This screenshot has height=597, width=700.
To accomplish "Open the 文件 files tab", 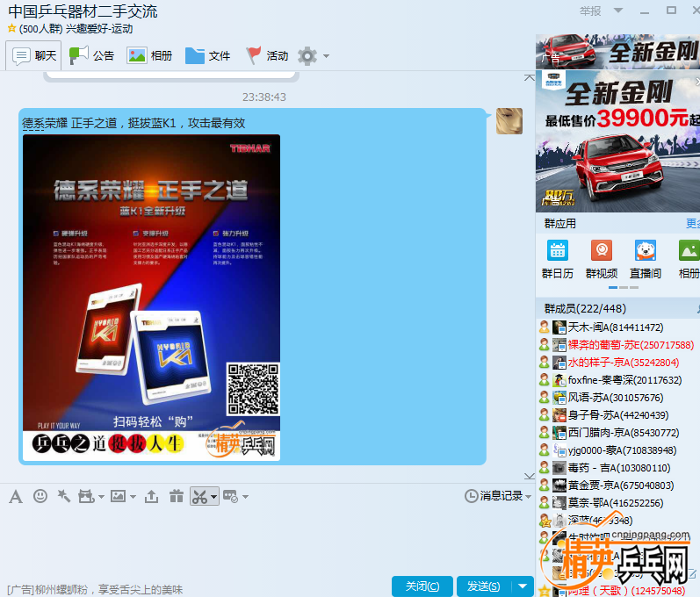I will [x=208, y=56].
